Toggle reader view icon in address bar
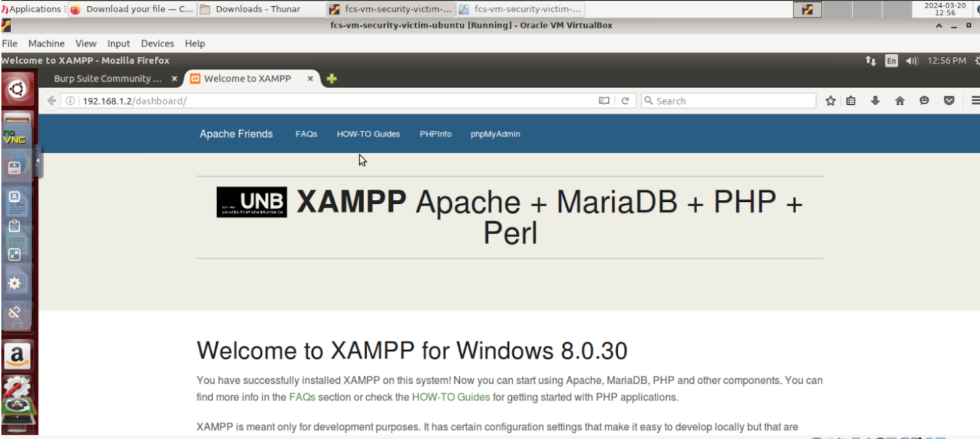 603,101
